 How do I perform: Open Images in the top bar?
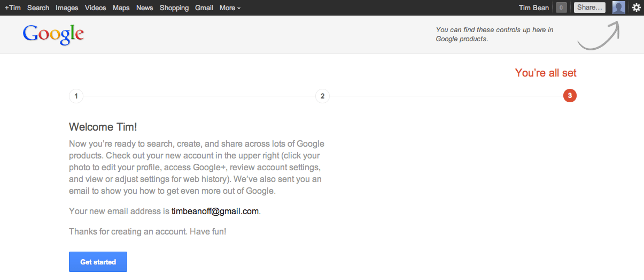tap(67, 7)
